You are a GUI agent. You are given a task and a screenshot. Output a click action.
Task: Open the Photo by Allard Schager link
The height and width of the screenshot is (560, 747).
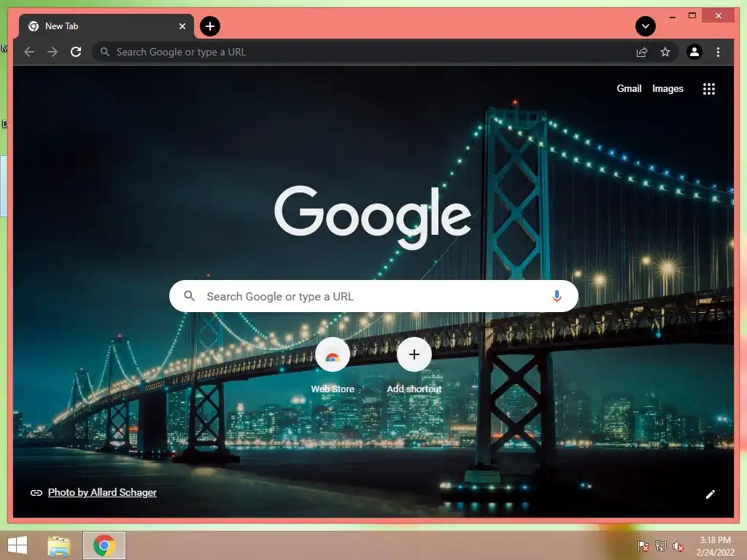[102, 492]
